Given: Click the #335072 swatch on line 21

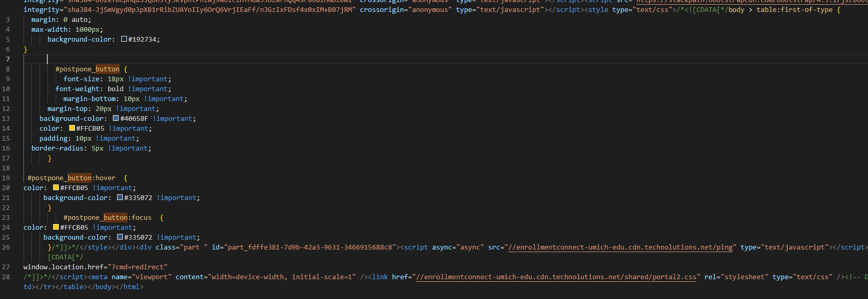Looking at the screenshot, I should tap(120, 197).
